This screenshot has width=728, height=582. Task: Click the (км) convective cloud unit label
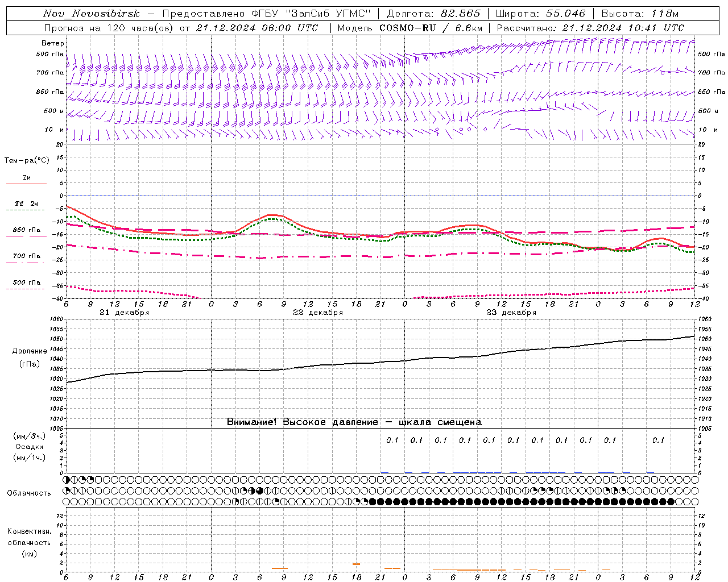click(29, 554)
